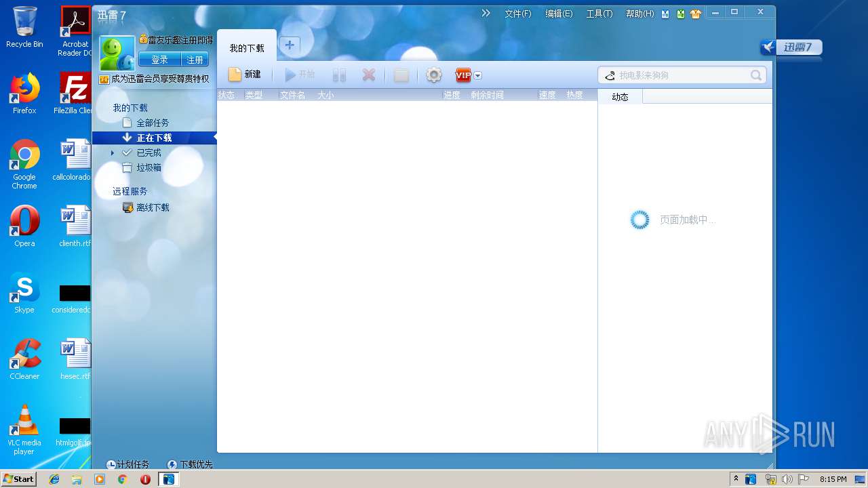Sort by the 文件名 column header
The width and height of the screenshot is (868, 488).
click(292, 95)
